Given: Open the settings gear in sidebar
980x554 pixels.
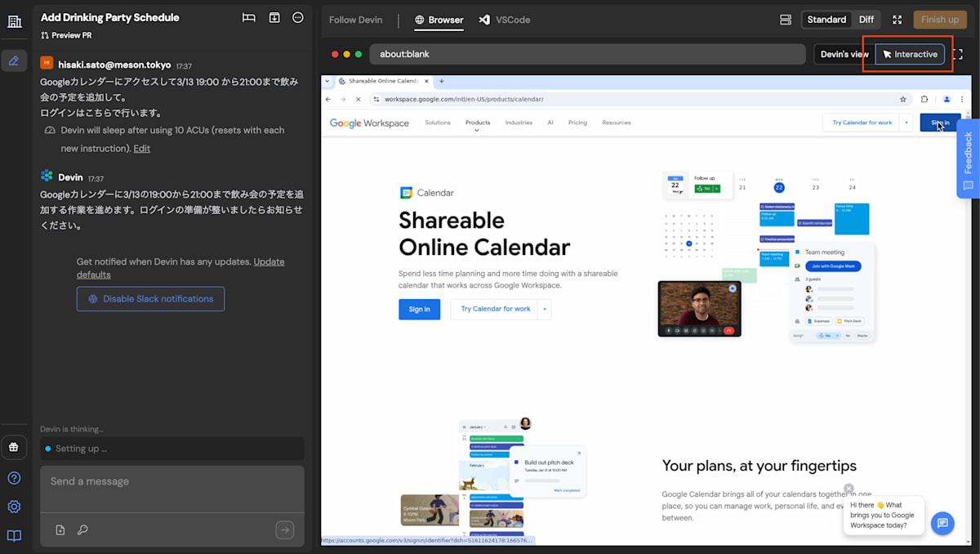Looking at the screenshot, I should point(14,507).
